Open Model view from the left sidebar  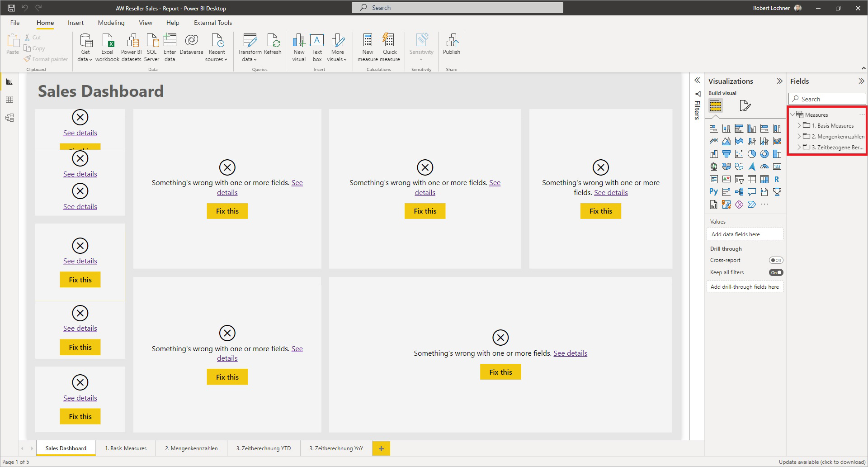tap(9, 118)
